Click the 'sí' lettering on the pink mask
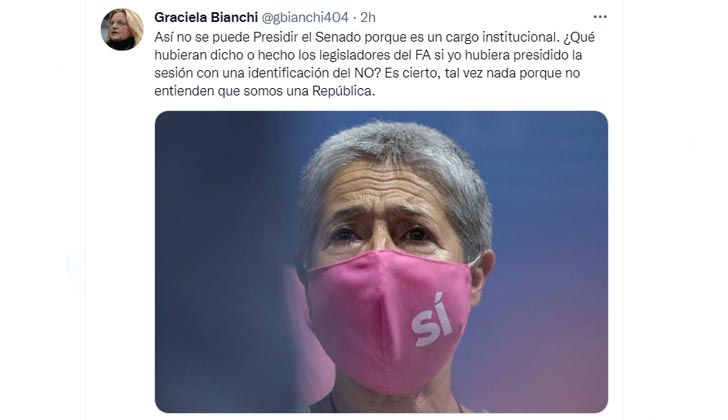The width and height of the screenshot is (728, 420). pos(432,320)
